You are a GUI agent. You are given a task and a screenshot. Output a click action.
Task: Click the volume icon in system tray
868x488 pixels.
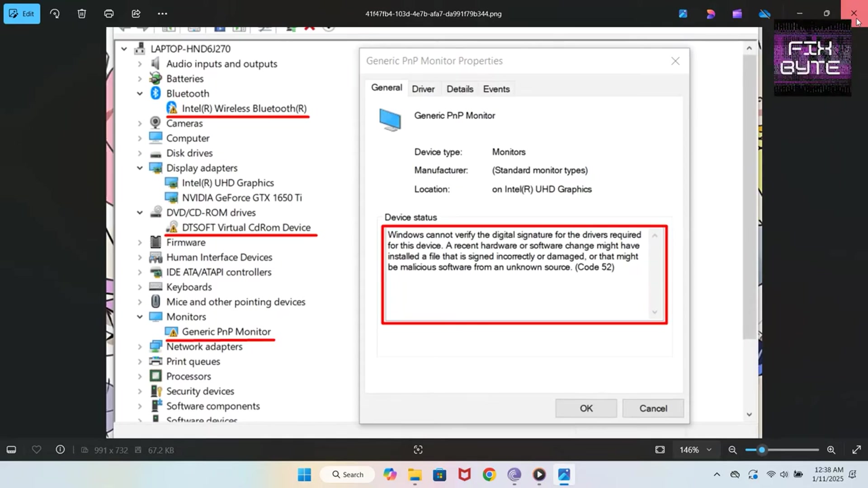click(784, 474)
